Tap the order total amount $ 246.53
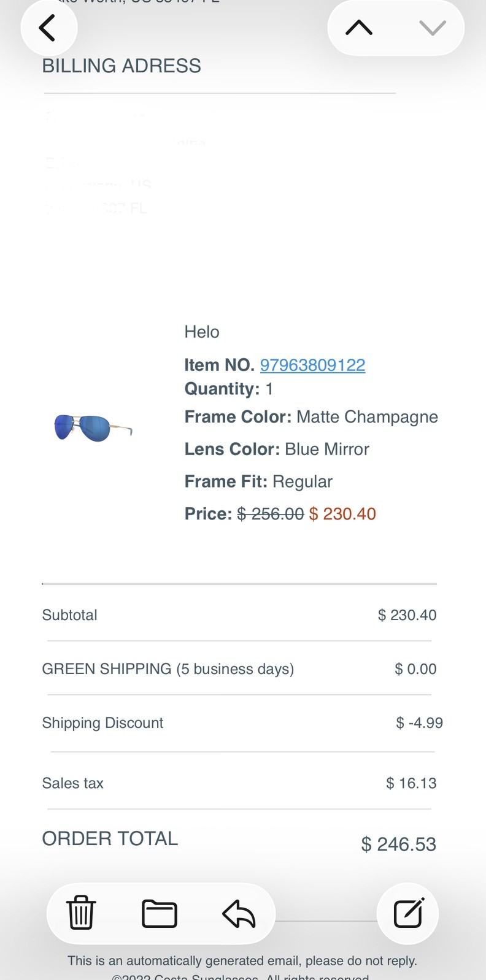The height and width of the screenshot is (980, 486). pyautogui.click(x=398, y=844)
